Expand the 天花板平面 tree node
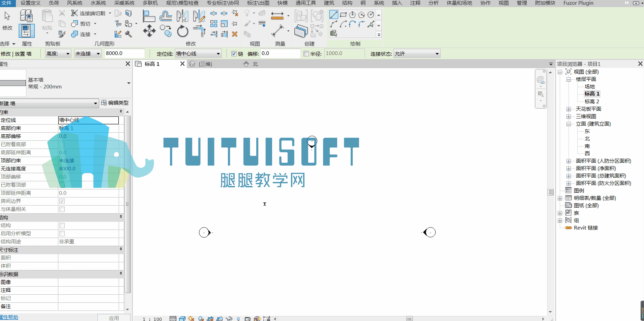644x321 pixels. tap(569, 109)
